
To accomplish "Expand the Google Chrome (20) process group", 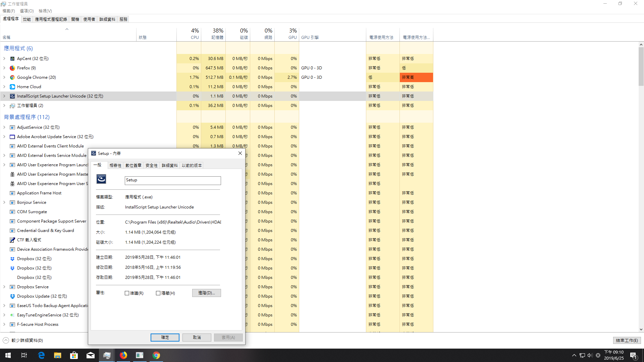I will pos(4,77).
